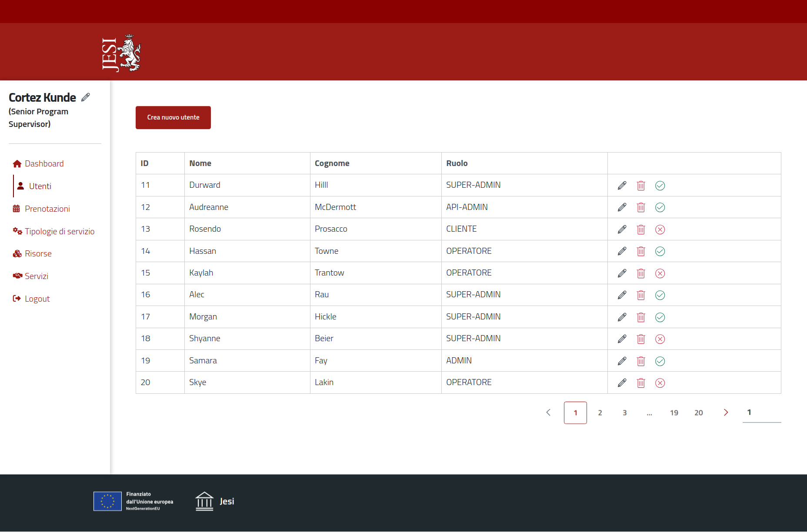Viewport: 807px width, 532px height.
Task: Go to next page with right chevron
Action: coord(725,412)
